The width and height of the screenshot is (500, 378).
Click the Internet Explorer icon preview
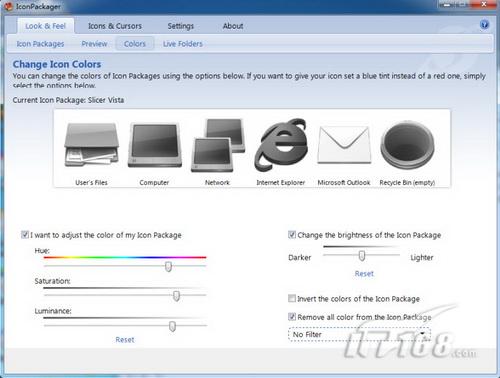281,145
